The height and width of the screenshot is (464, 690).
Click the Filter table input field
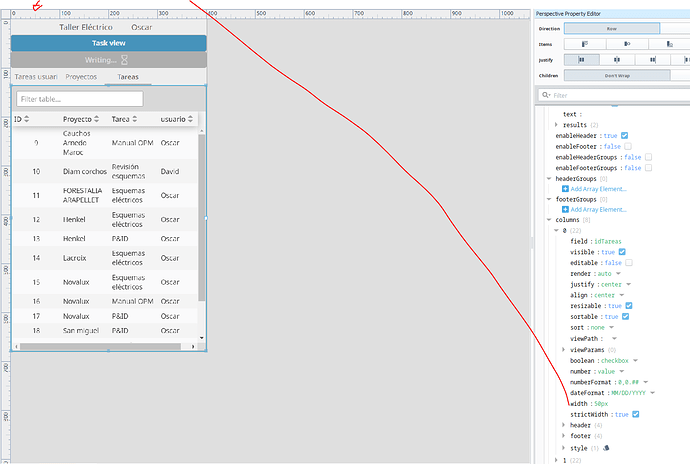[x=80, y=99]
